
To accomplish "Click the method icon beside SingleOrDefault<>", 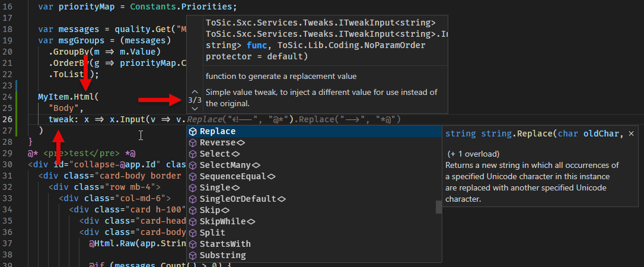I will tap(193, 199).
